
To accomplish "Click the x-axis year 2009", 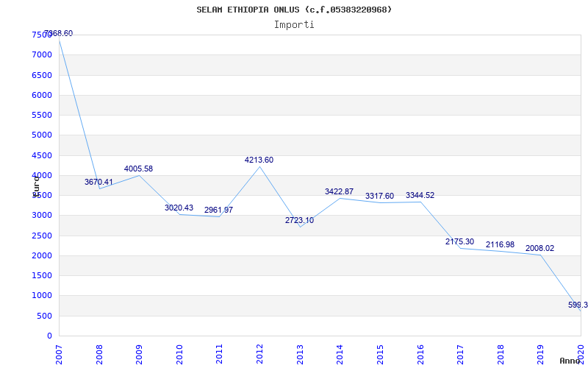I will (x=139, y=355).
